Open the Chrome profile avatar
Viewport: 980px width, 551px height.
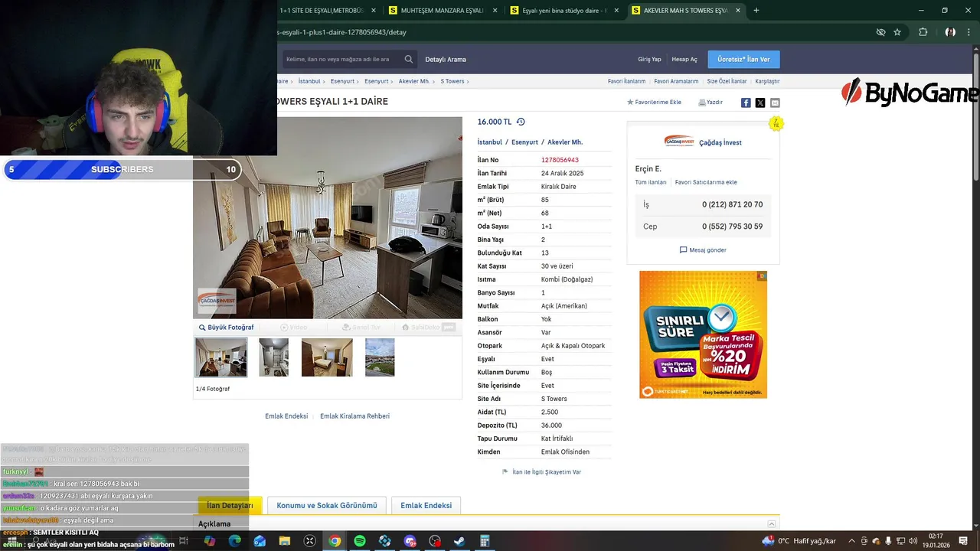950,32
